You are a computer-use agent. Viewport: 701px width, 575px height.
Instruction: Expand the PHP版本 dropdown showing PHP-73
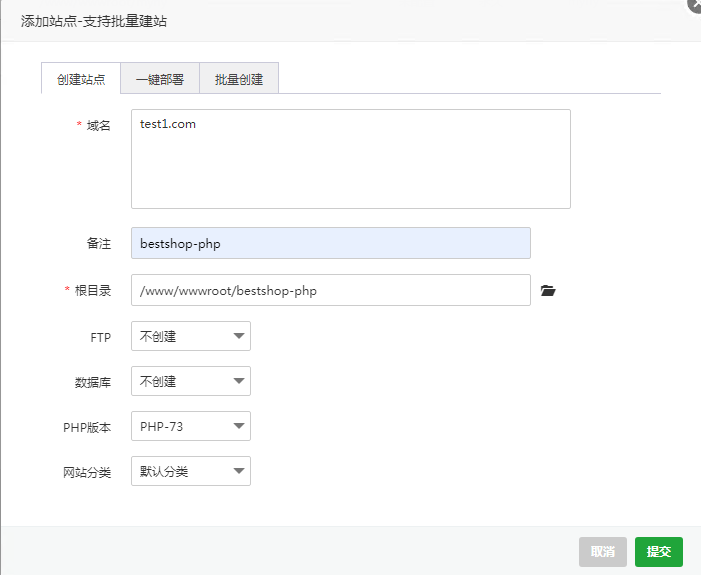tap(190, 427)
